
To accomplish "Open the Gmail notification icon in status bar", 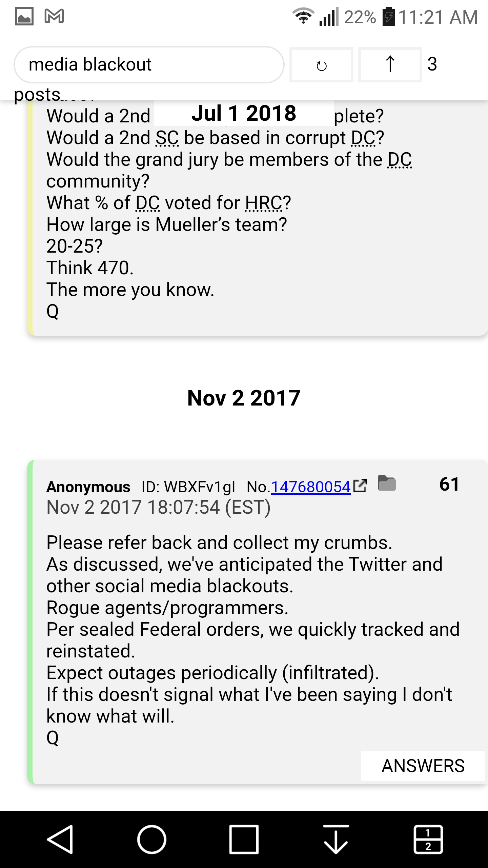I will coord(54,16).
